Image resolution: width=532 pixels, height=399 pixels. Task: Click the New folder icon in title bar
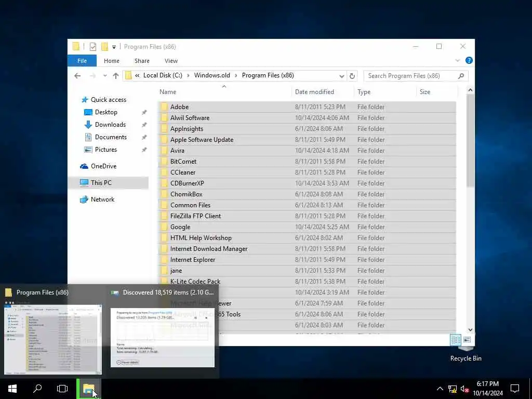pos(104,46)
